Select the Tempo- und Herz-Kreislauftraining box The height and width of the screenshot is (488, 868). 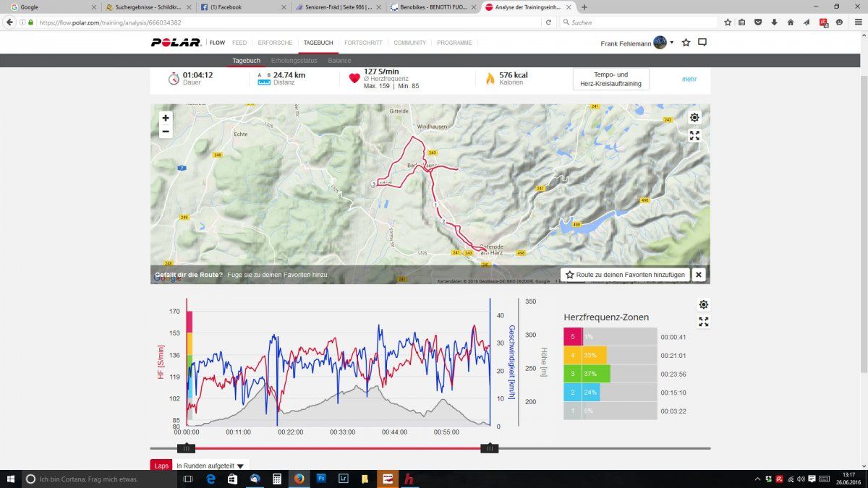click(x=610, y=79)
